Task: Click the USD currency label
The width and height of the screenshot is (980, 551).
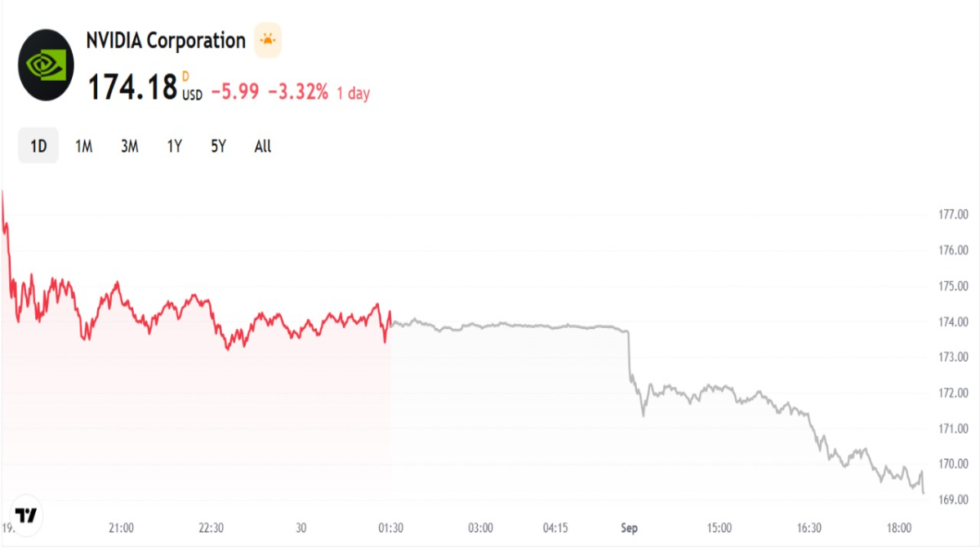Action: [192, 95]
